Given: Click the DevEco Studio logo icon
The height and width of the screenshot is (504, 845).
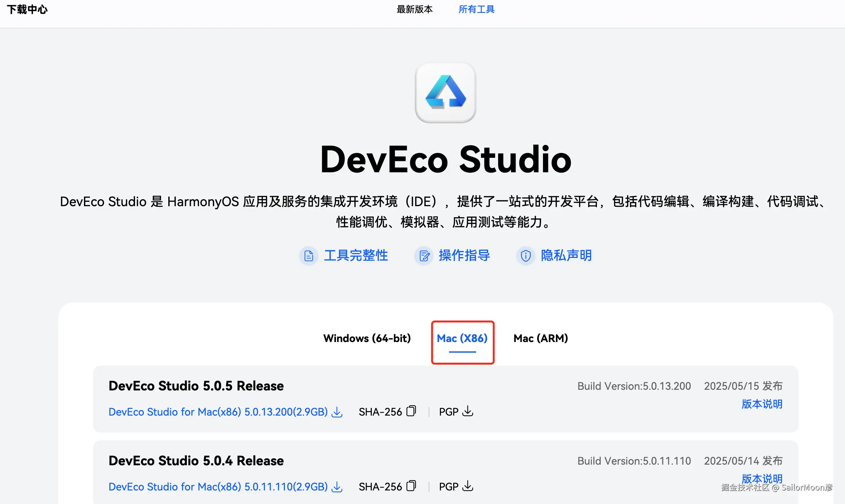Looking at the screenshot, I should [445, 93].
